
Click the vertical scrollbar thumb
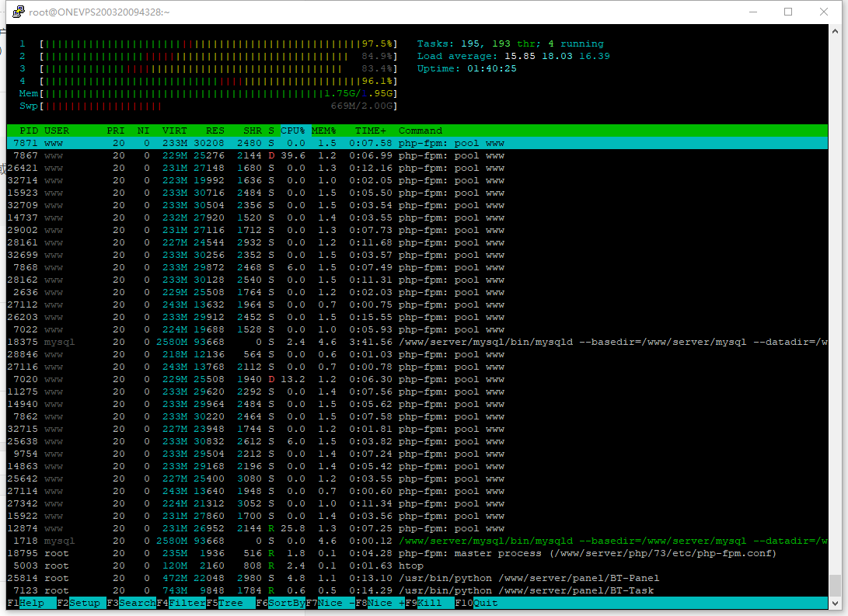point(835,585)
